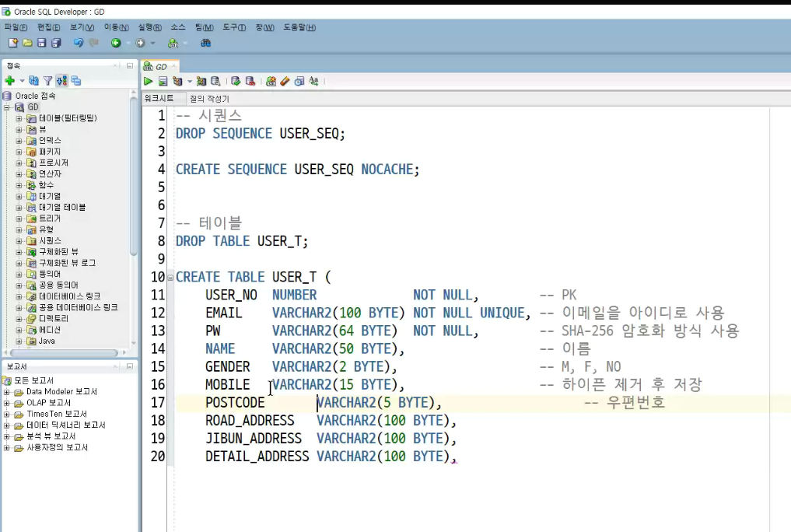
Task: Switch to the 질의 작성기 tab
Action: click(209, 99)
